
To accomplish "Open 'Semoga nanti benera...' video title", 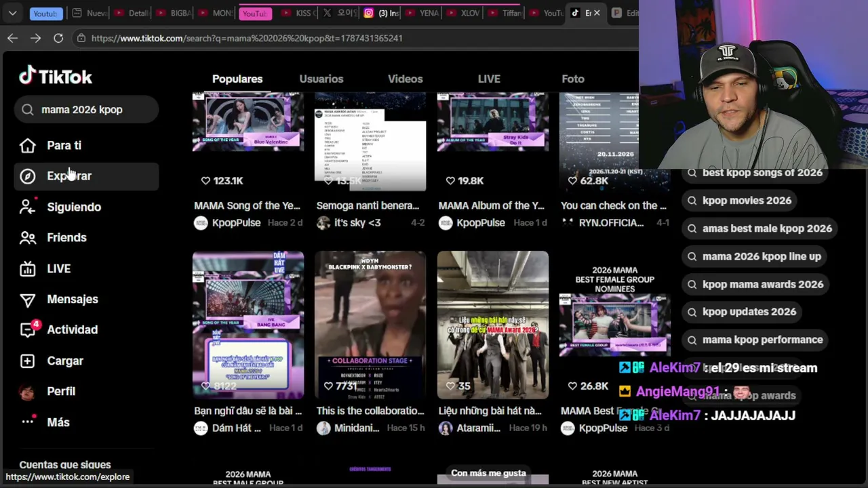I will (x=368, y=205).
